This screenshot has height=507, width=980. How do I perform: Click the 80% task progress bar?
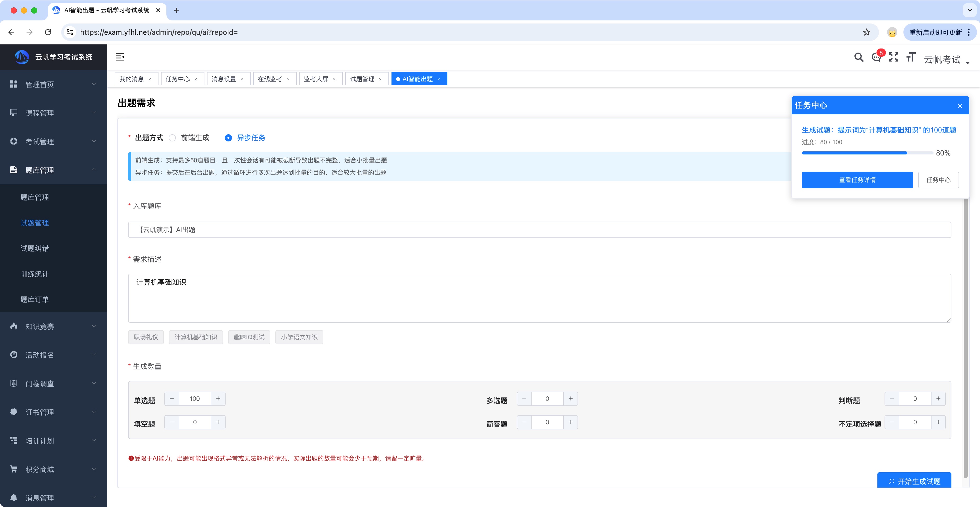[x=867, y=153]
